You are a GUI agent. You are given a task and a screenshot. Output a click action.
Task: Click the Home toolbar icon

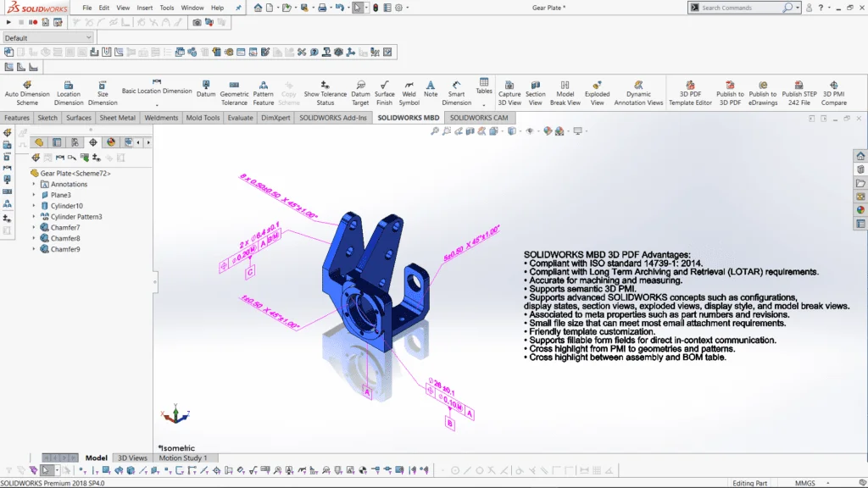(258, 8)
